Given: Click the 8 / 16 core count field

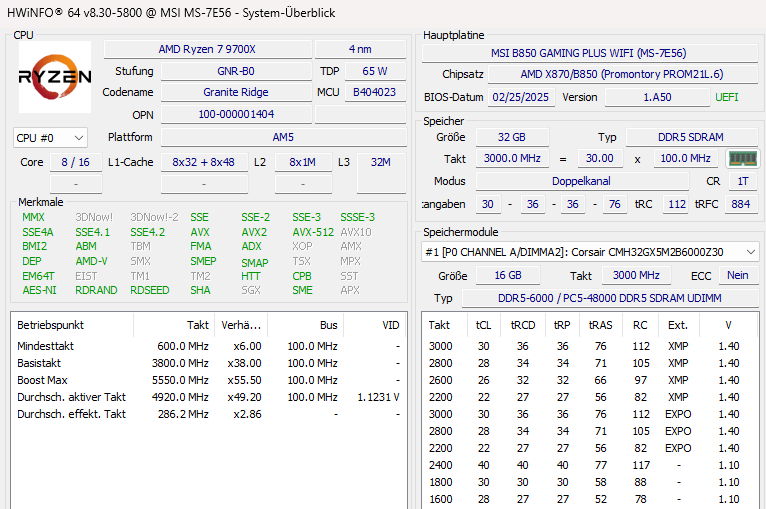Looking at the screenshot, I should point(76,162).
